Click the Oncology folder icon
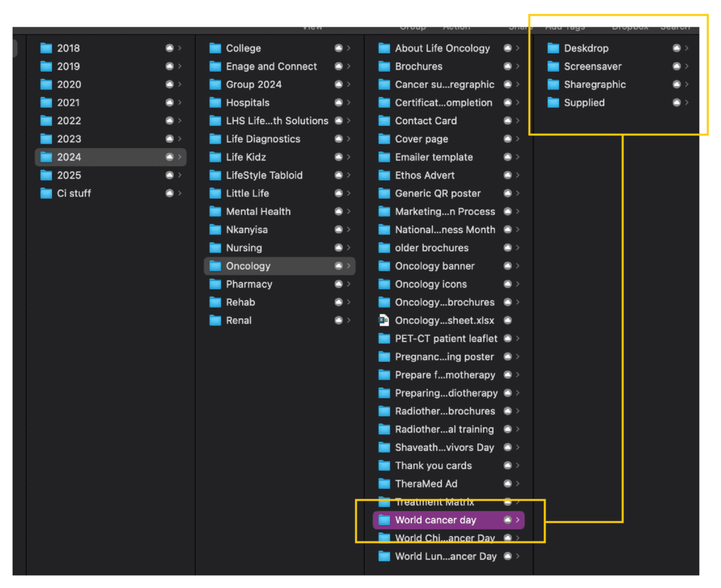 point(215,266)
